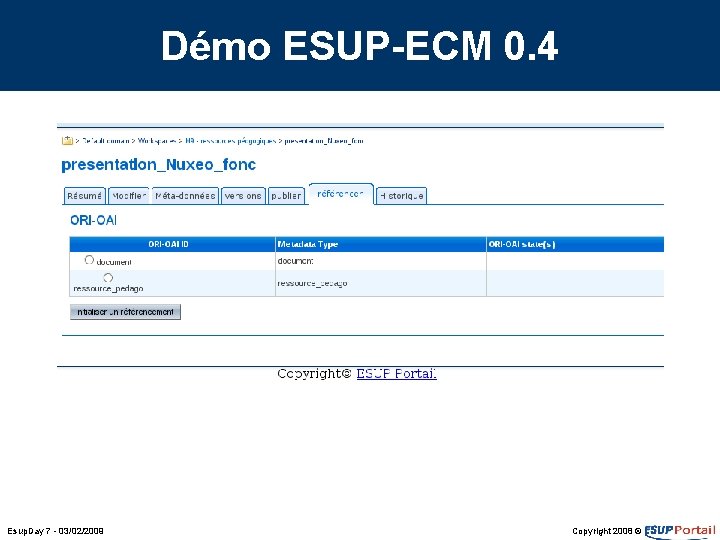Click the ESUP Portail logo on slide

(x=680, y=531)
